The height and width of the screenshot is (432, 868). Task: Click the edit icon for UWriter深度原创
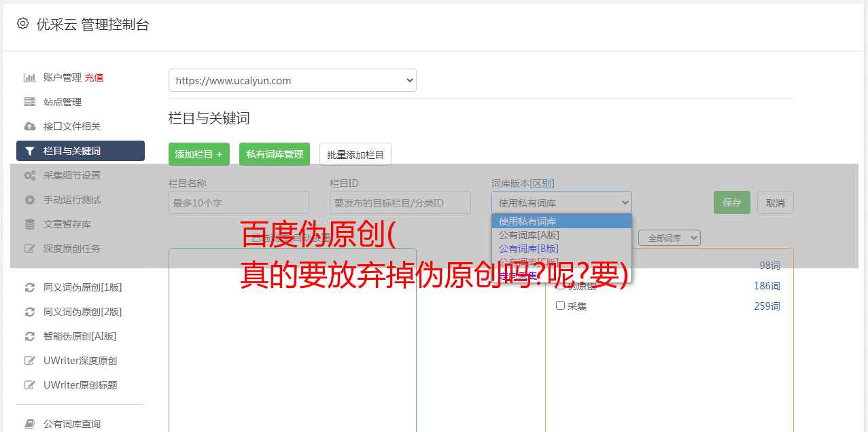coord(29,361)
